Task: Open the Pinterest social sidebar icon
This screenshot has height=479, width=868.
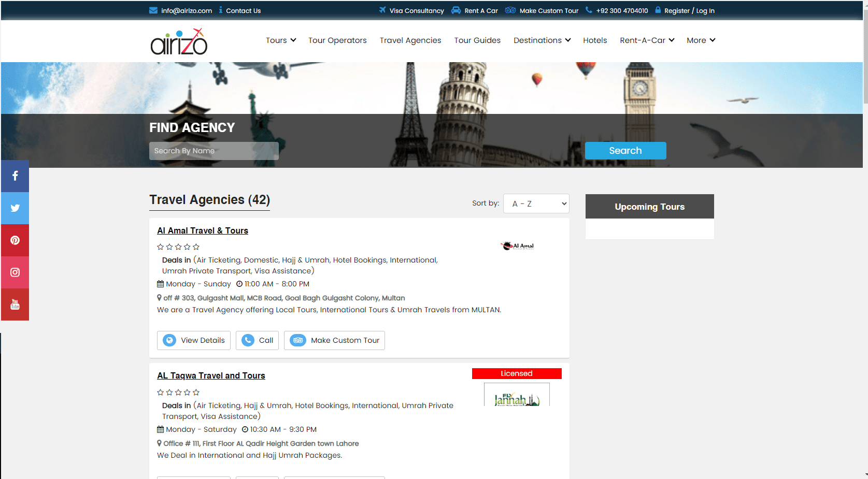Action: coord(15,240)
